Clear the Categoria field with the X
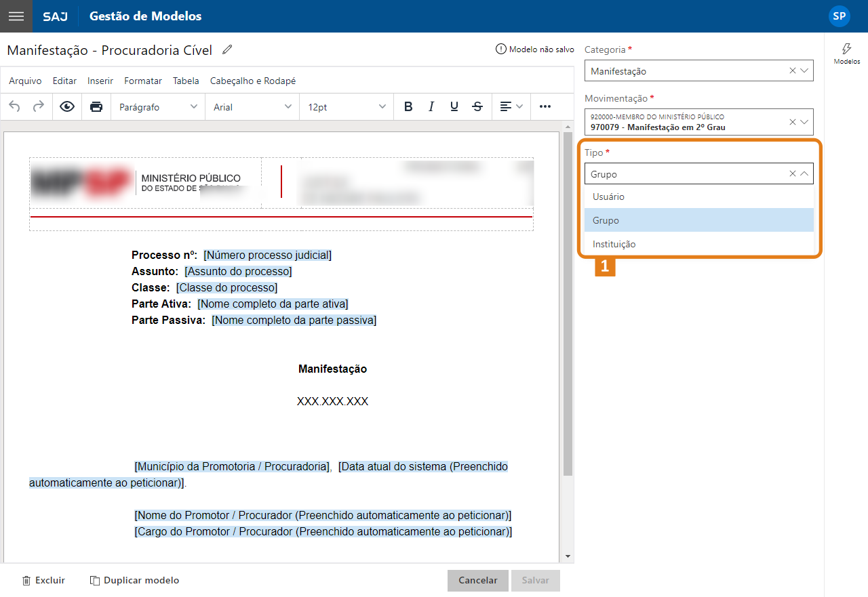This screenshot has height=597, width=868. (x=791, y=70)
